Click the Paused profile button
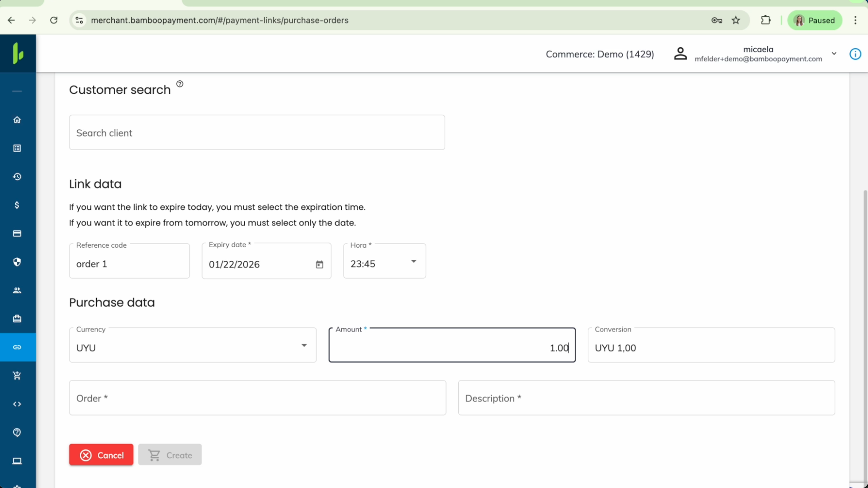The width and height of the screenshot is (868, 488). (815, 20)
